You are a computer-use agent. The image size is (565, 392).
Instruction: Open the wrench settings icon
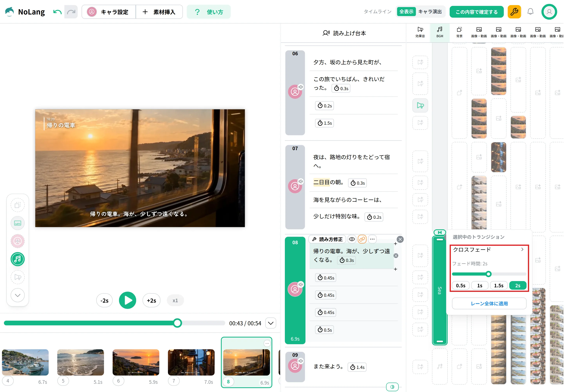[x=514, y=12]
